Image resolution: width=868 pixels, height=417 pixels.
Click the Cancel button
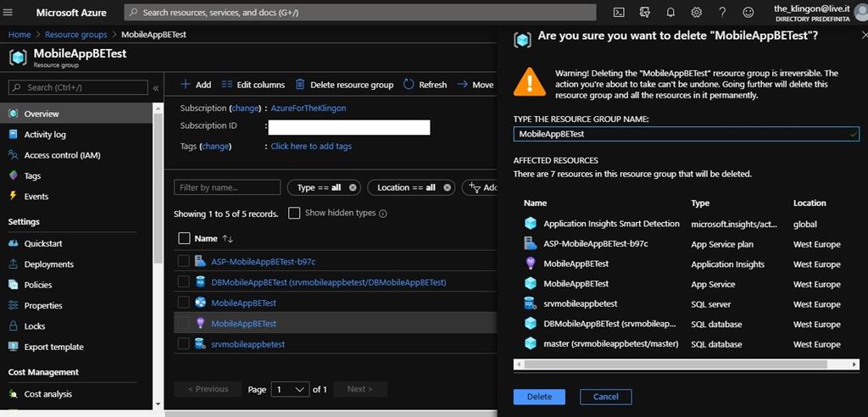pos(605,397)
